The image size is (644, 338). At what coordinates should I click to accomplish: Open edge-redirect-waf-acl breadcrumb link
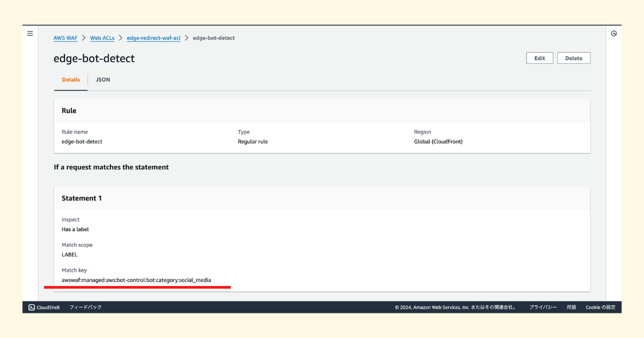tap(153, 38)
